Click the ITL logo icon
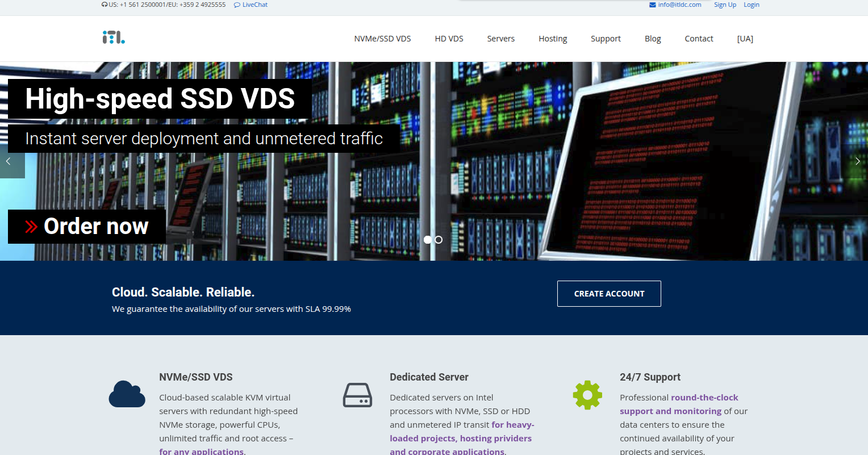Viewport: 868px width, 455px height. pyautogui.click(x=114, y=37)
